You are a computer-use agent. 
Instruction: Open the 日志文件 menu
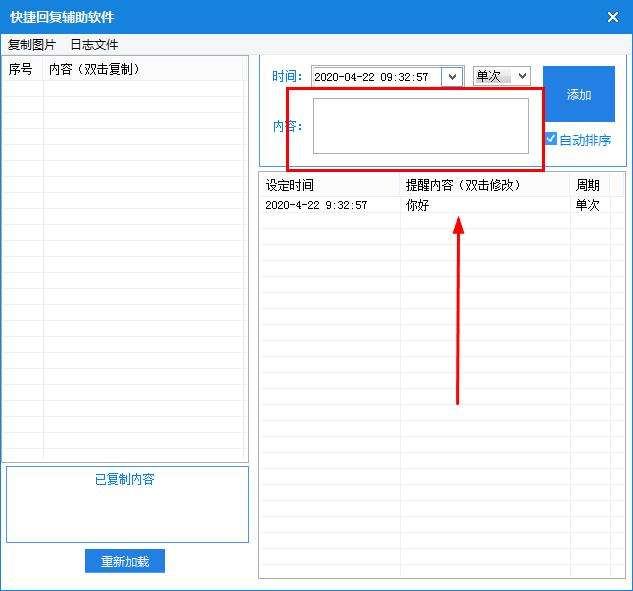[x=94, y=44]
